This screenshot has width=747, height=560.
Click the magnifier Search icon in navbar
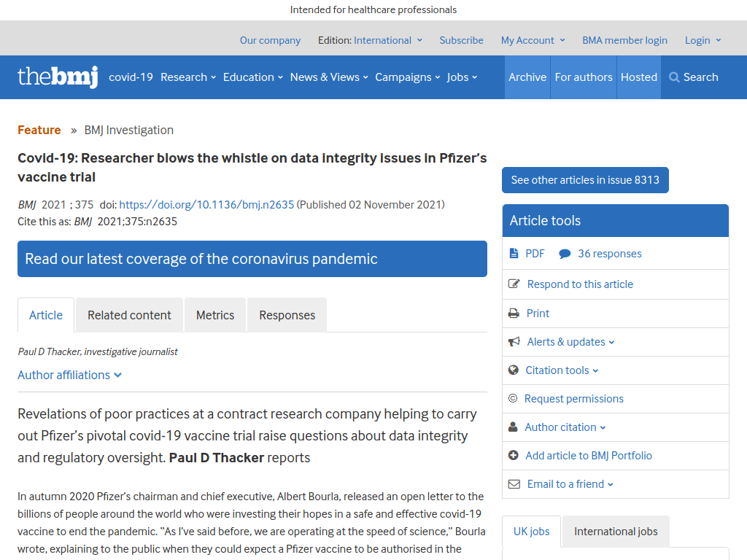[x=673, y=77]
